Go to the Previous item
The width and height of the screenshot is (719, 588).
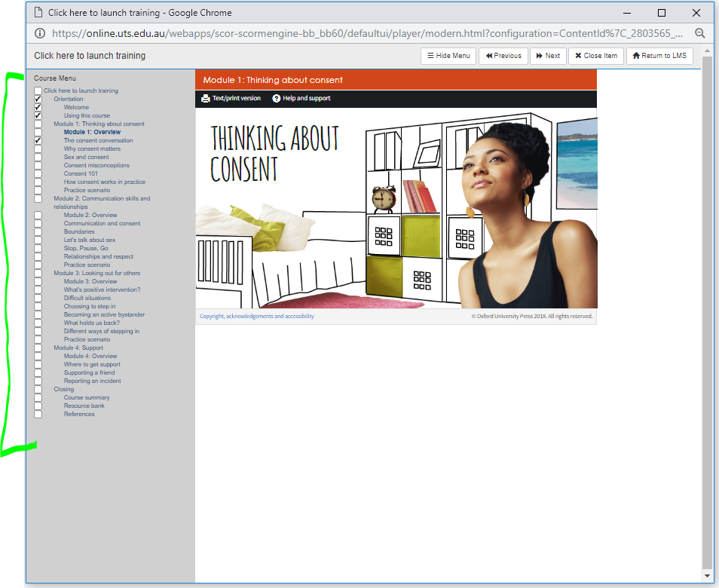(x=503, y=56)
